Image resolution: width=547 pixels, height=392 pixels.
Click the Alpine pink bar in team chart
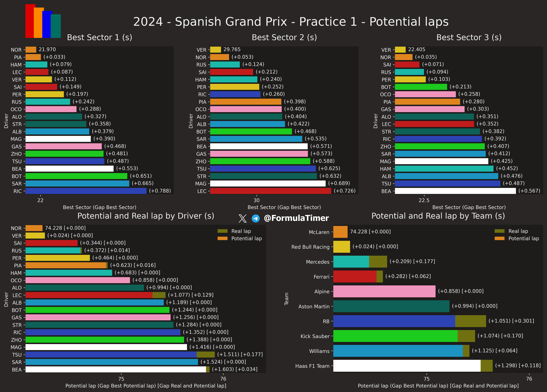pyautogui.click(x=384, y=291)
